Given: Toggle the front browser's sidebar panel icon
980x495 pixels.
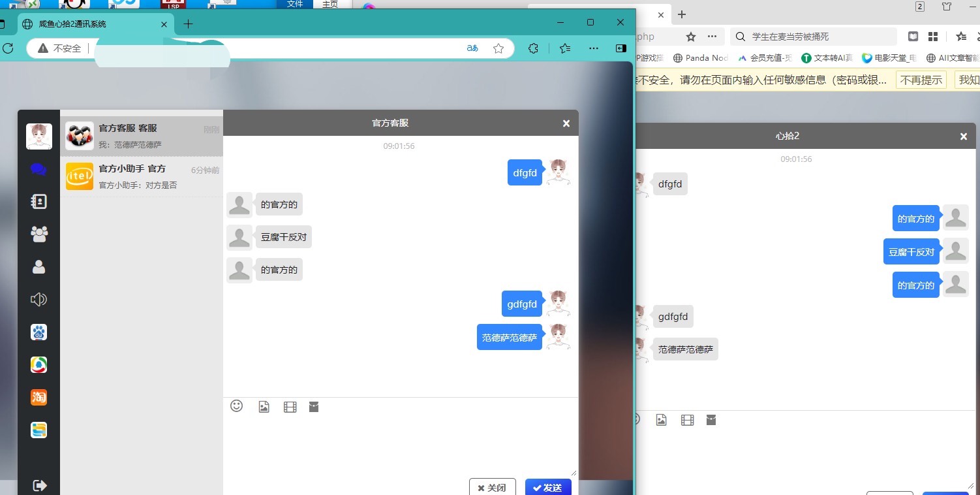Looking at the screenshot, I should (x=621, y=48).
